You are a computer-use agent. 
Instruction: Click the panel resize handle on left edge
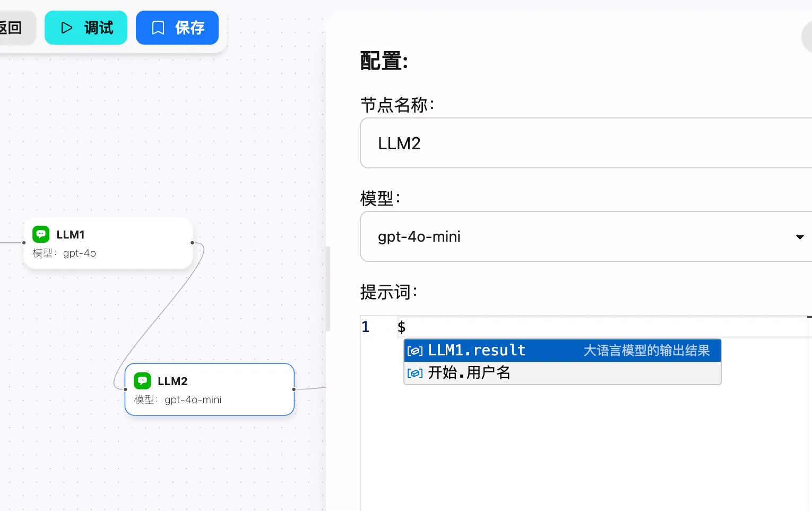[328, 289]
